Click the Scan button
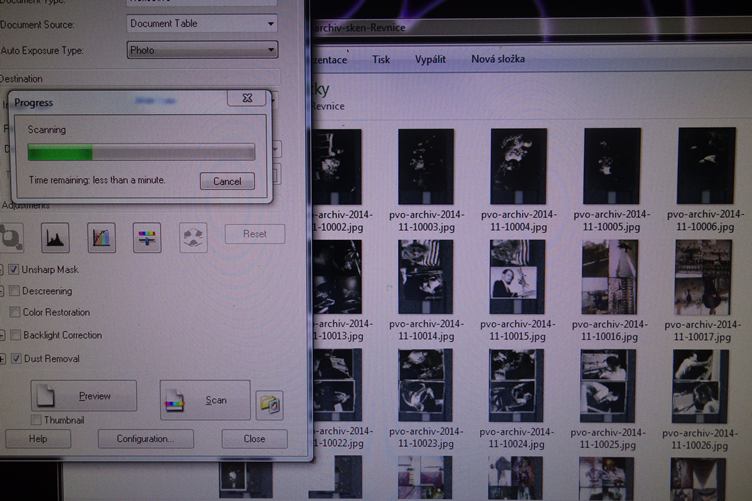The width and height of the screenshot is (752, 501). (205, 400)
